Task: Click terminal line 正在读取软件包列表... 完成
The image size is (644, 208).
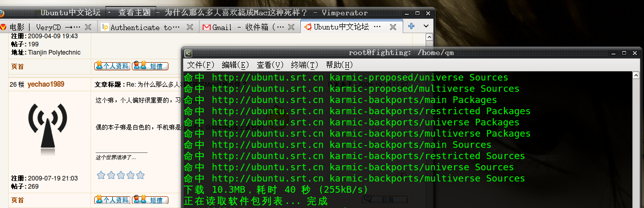Action: coord(256,201)
